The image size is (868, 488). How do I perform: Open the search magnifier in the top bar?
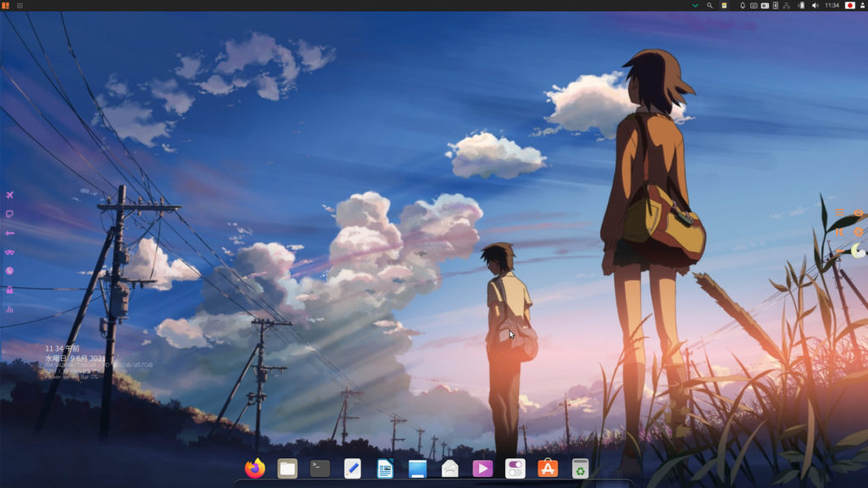pos(709,7)
